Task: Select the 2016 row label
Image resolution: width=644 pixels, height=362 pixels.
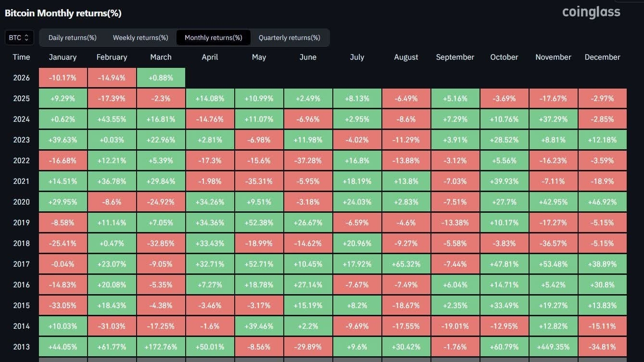Action: [21, 284]
